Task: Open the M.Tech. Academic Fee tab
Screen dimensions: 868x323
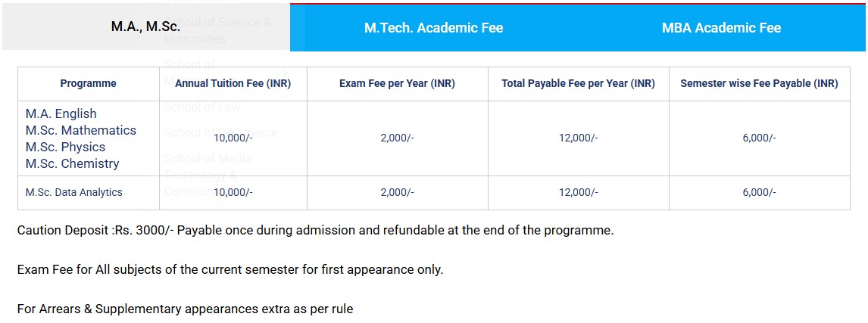Action: [x=433, y=28]
